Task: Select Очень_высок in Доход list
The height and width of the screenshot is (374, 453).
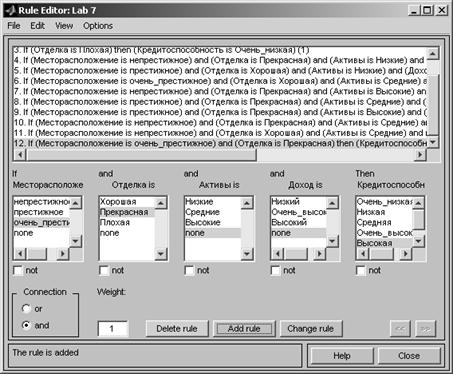Action: 298,212
